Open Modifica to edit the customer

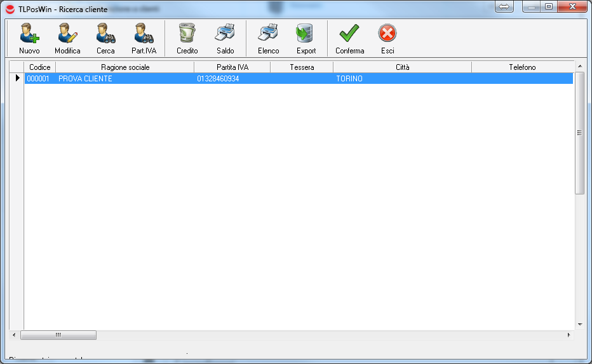point(67,33)
